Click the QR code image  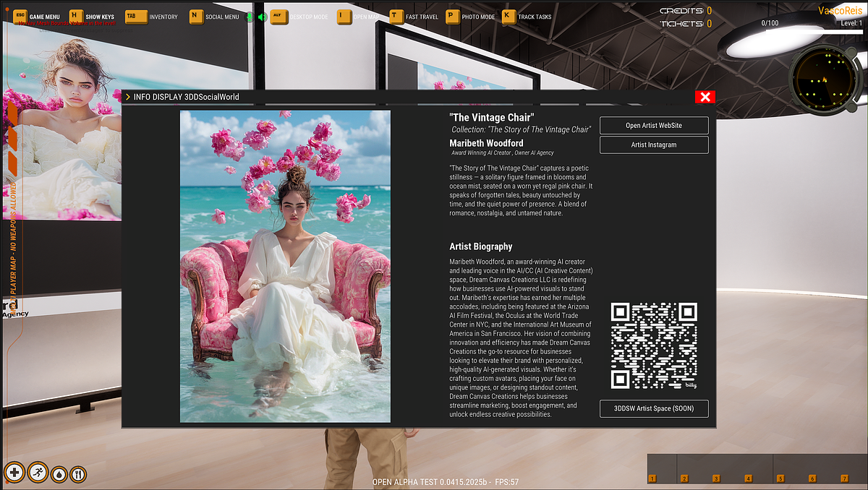(x=654, y=346)
